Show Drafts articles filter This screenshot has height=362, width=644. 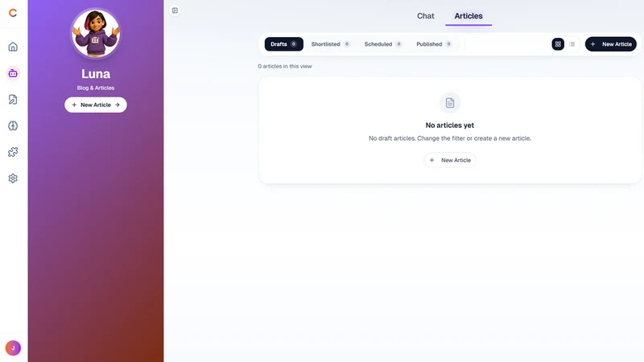[x=284, y=44]
